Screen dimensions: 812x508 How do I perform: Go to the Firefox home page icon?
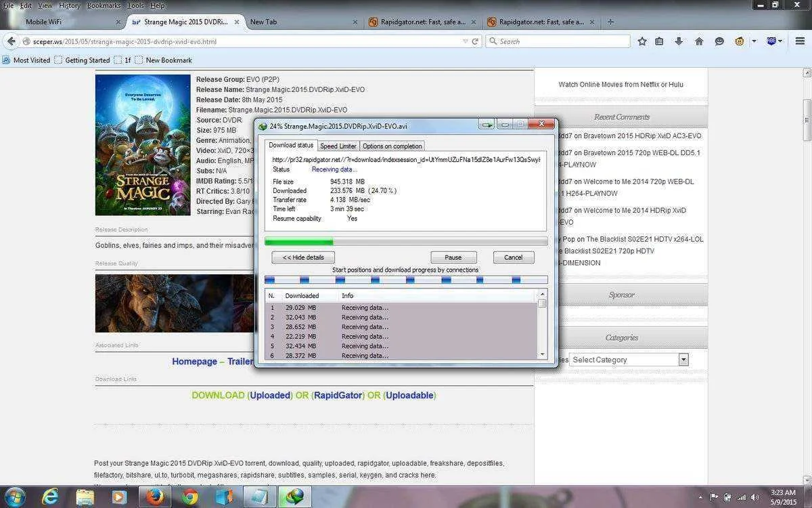pos(699,41)
